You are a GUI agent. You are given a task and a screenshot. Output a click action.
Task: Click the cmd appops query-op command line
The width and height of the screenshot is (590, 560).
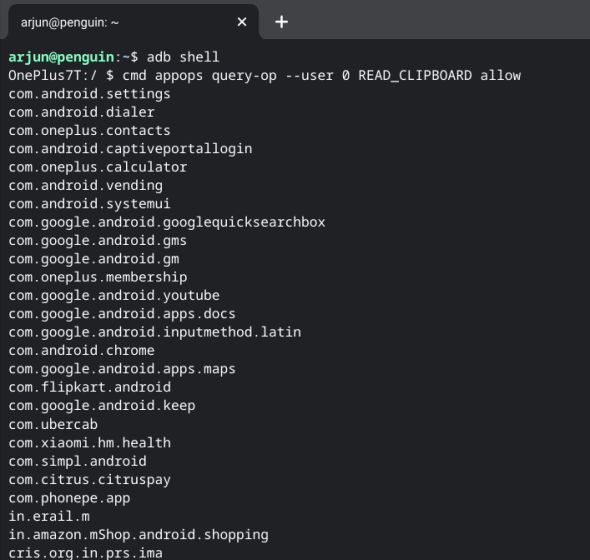click(x=322, y=76)
